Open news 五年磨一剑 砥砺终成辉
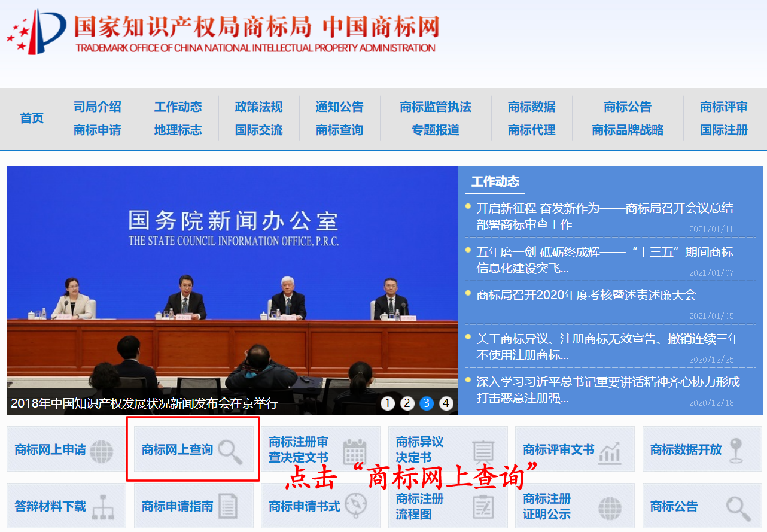This screenshot has height=532, width=767. 605,260
